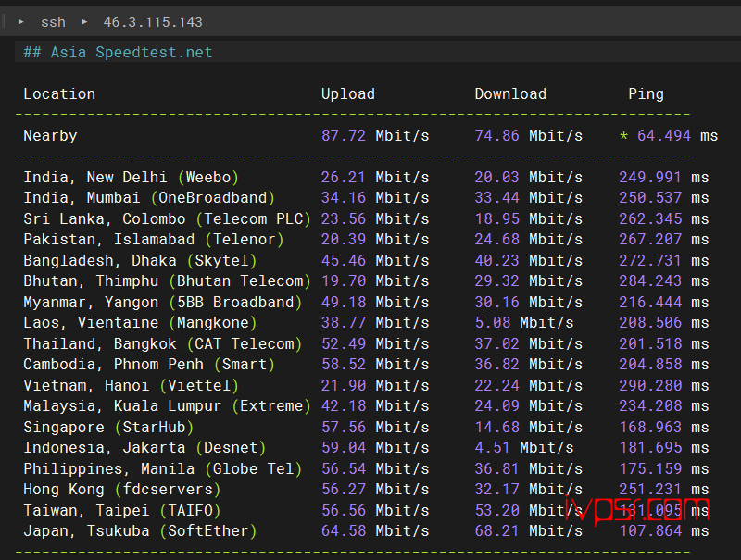Click the Location column header
The width and height of the screenshot is (741, 560).
59,94
